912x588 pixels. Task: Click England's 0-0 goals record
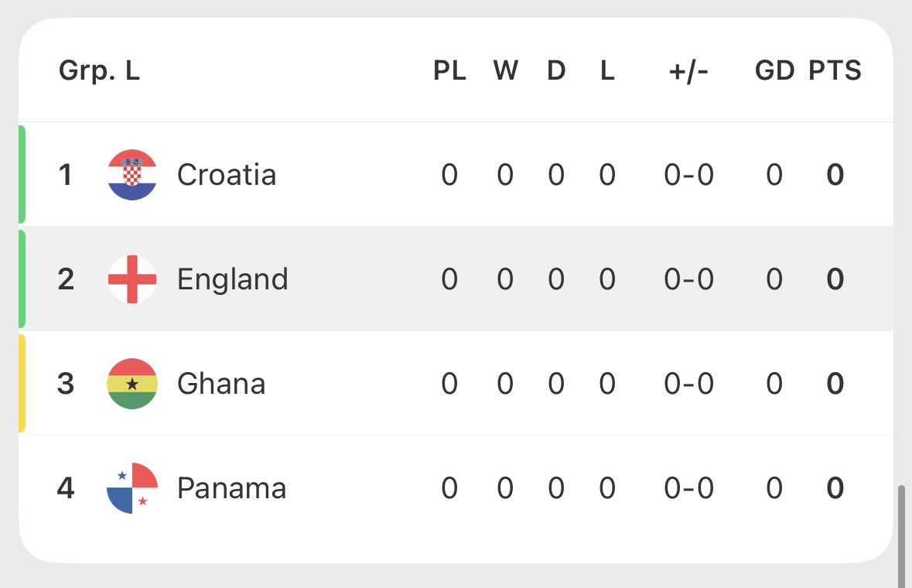click(688, 279)
